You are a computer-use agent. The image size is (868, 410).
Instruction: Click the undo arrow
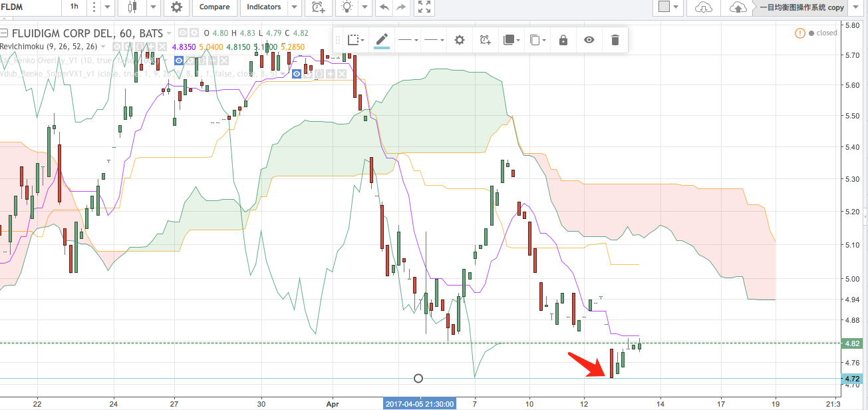point(384,7)
